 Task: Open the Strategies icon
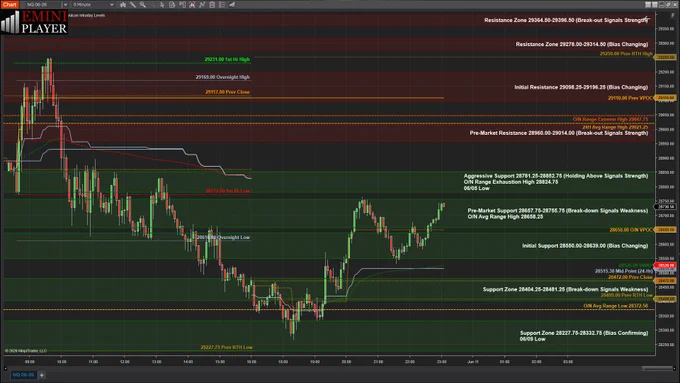click(202, 4)
